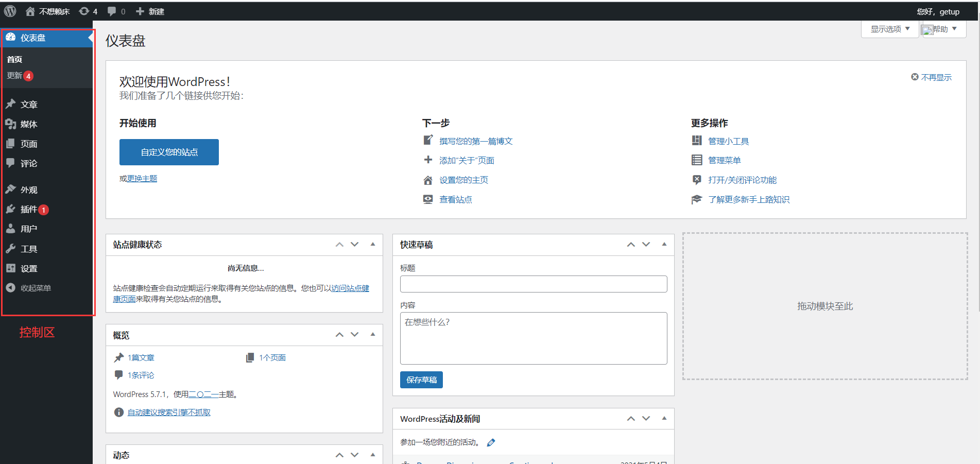
Task: Click the 自定义您的站点 button
Action: pos(169,152)
